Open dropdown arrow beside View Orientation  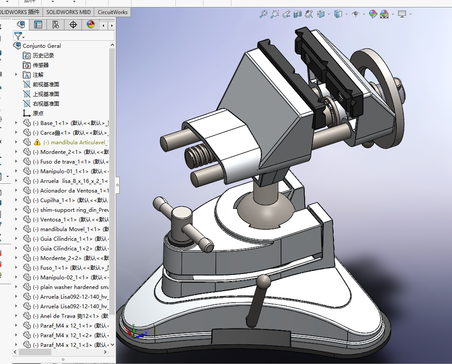(x=329, y=14)
